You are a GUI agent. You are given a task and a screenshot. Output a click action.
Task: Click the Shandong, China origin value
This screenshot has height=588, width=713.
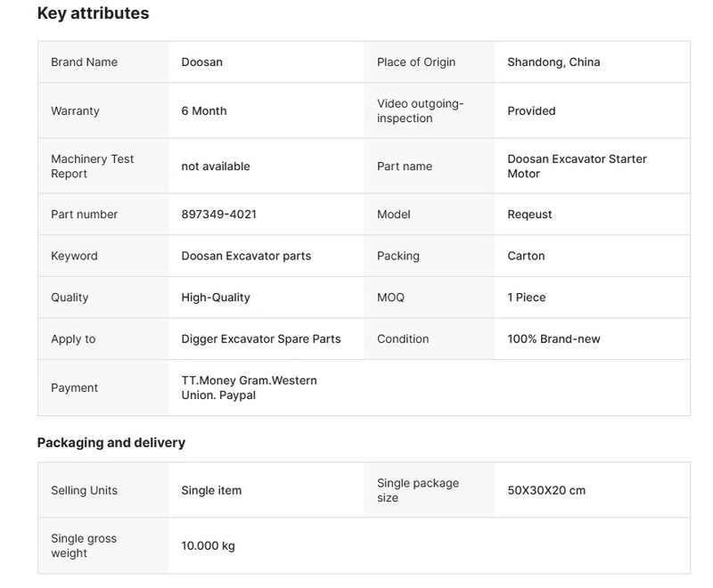[553, 62]
